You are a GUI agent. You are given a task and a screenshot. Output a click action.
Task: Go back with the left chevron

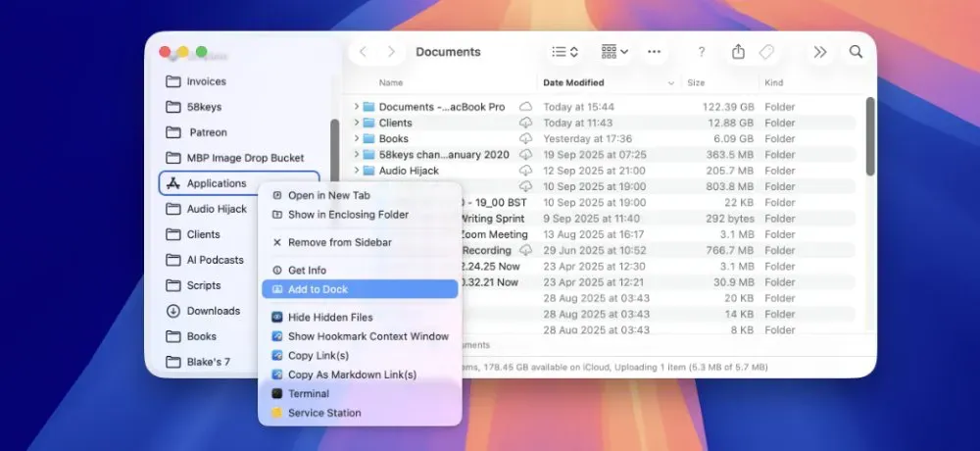tap(363, 52)
